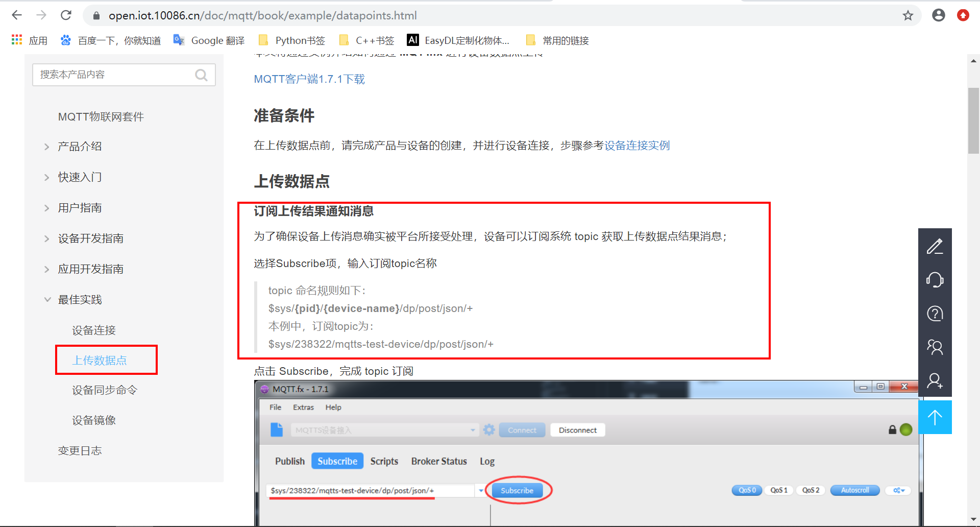Viewport: 980px width, 527px height.
Task: Open File menu in MQTT.fx screenshot
Action: [275, 407]
